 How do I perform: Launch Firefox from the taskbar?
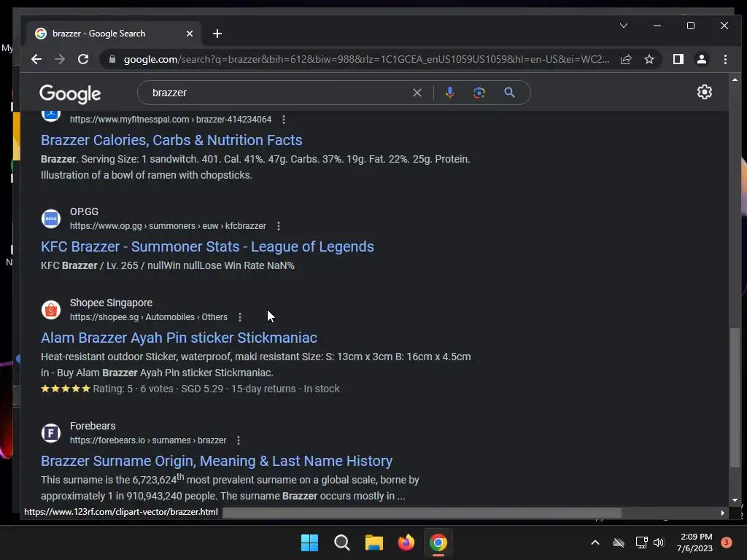(x=406, y=542)
